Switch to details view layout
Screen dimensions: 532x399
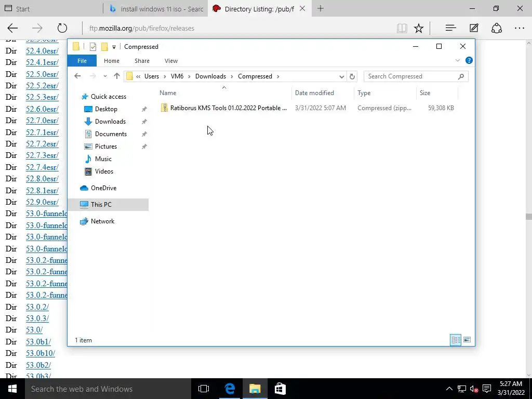[456, 340]
